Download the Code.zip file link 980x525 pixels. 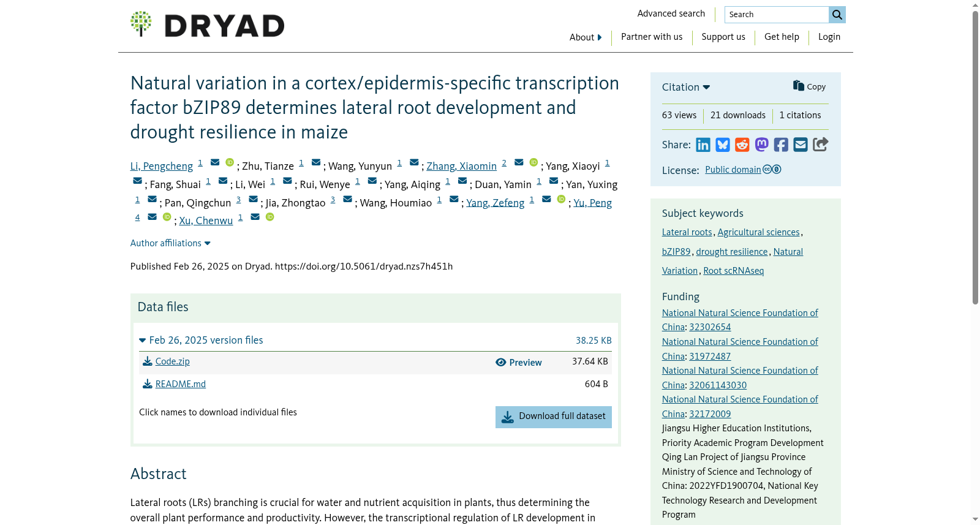pos(173,361)
